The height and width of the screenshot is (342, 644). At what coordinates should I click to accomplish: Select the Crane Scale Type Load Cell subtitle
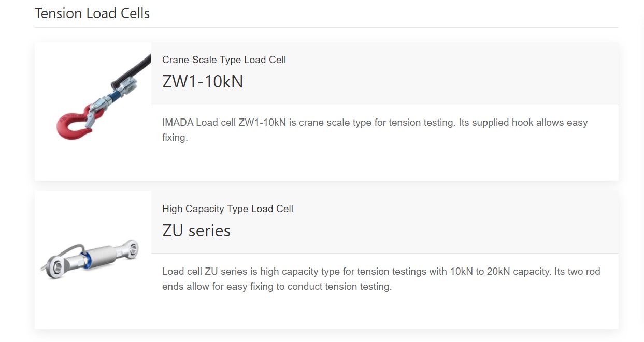pos(224,60)
